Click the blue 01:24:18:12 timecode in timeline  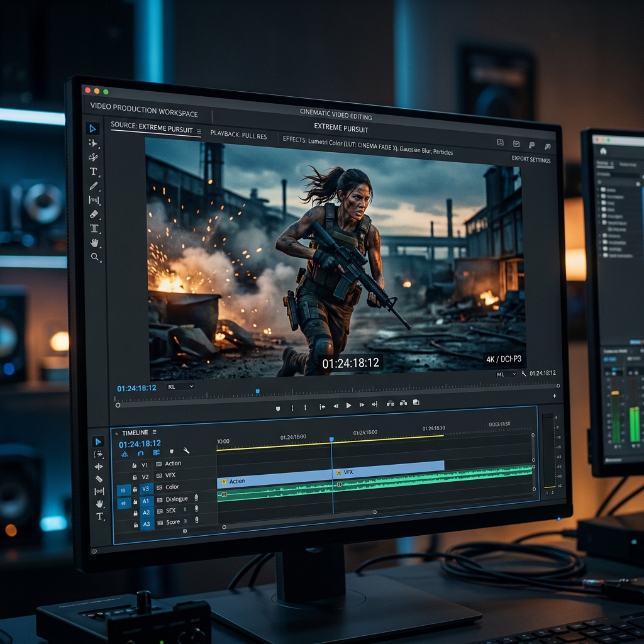[140, 444]
